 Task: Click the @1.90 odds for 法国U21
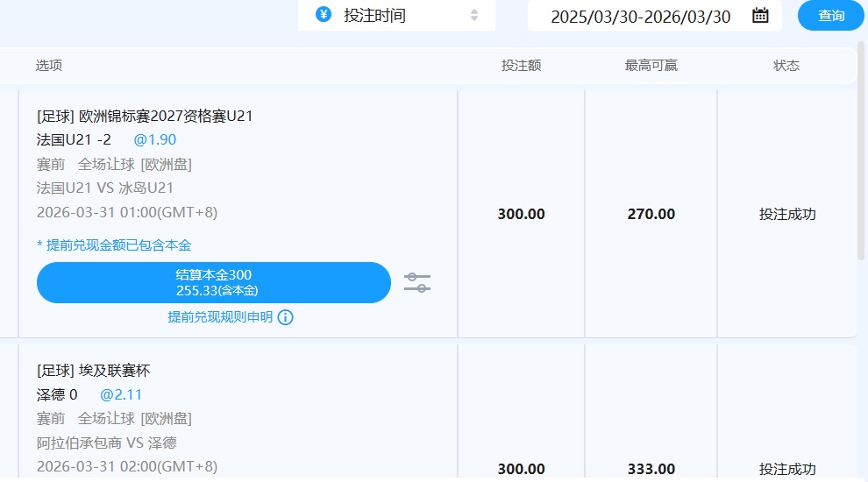click(x=154, y=139)
